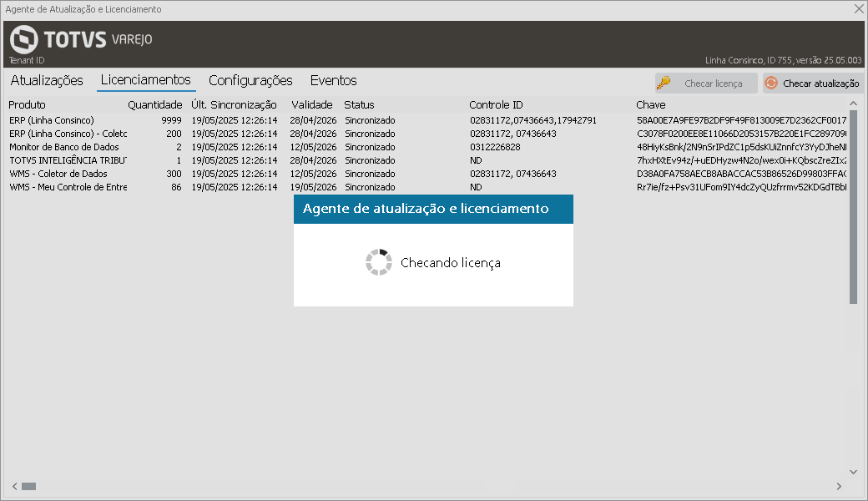Go to the Configurações tab
The width and height of the screenshot is (868, 501).
coord(250,80)
